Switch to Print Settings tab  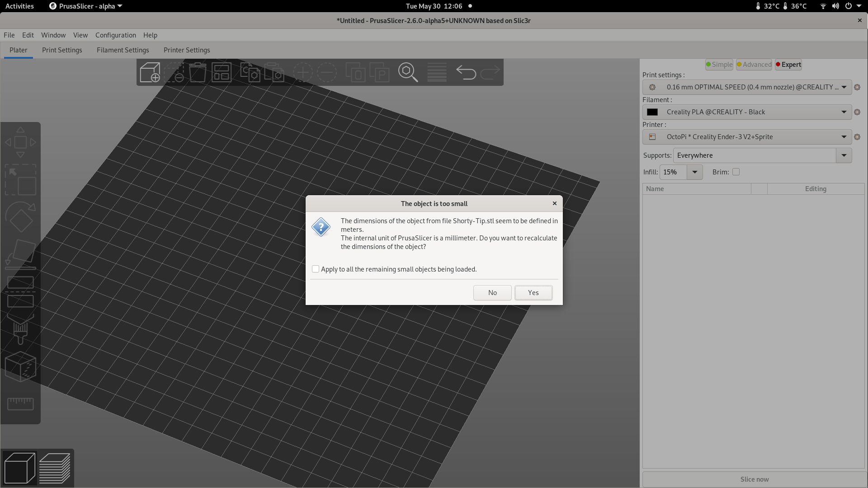point(62,50)
